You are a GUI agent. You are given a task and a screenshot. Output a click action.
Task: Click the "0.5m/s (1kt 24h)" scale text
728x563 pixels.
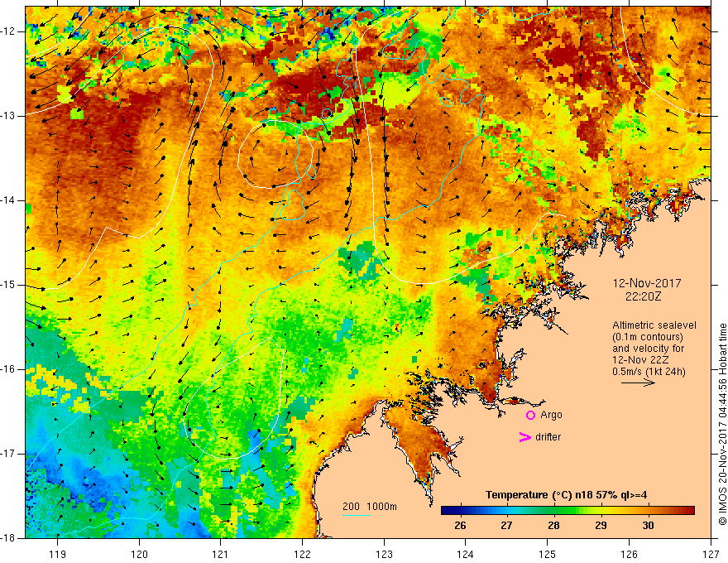[649, 372]
